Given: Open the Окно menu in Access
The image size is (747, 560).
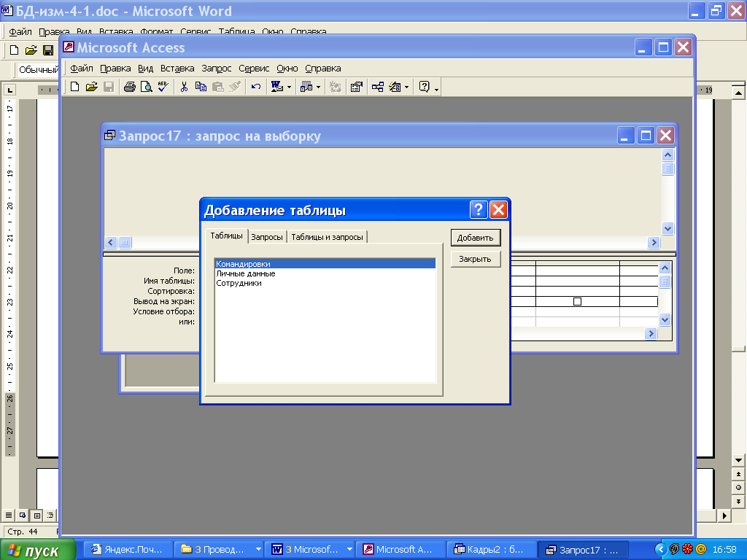Looking at the screenshot, I should pyautogui.click(x=287, y=69).
